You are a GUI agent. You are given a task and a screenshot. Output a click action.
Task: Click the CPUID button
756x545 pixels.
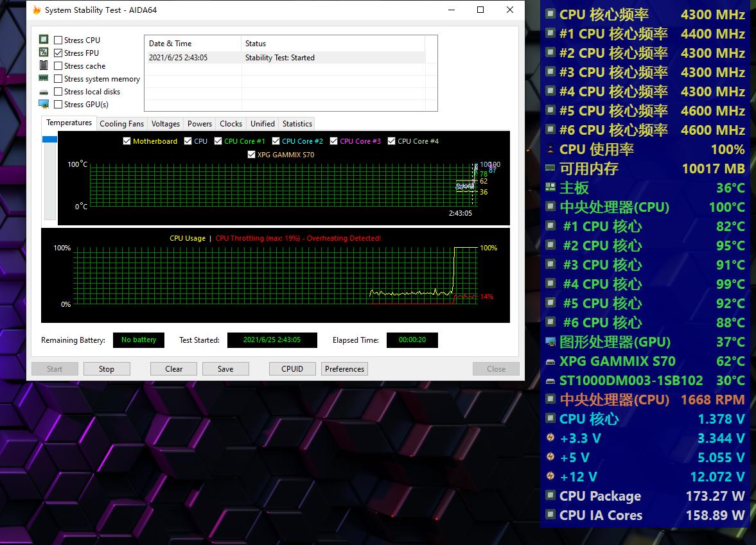pyautogui.click(x=292, y=369)
